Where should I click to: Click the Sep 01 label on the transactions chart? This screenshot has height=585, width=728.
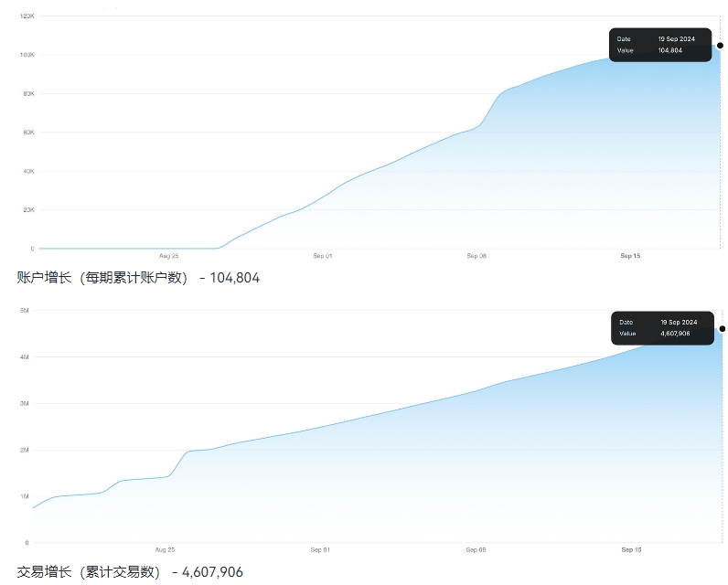(320, 549)
